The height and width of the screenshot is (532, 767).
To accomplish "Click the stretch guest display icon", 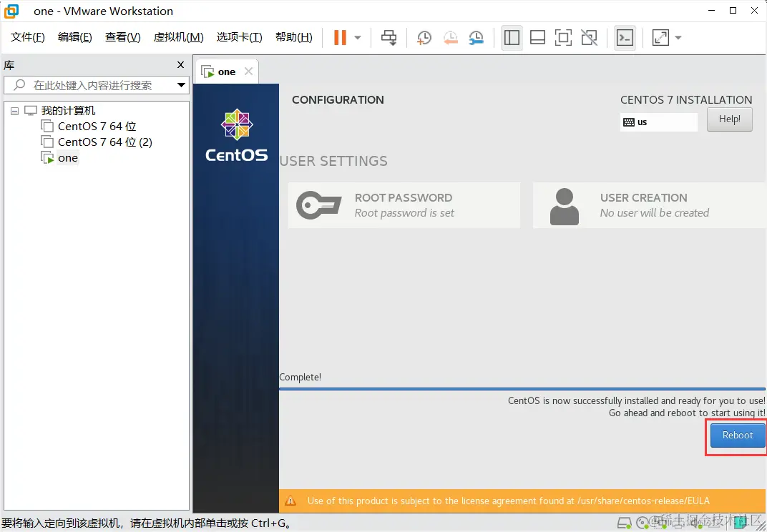I will pos(660,38).
